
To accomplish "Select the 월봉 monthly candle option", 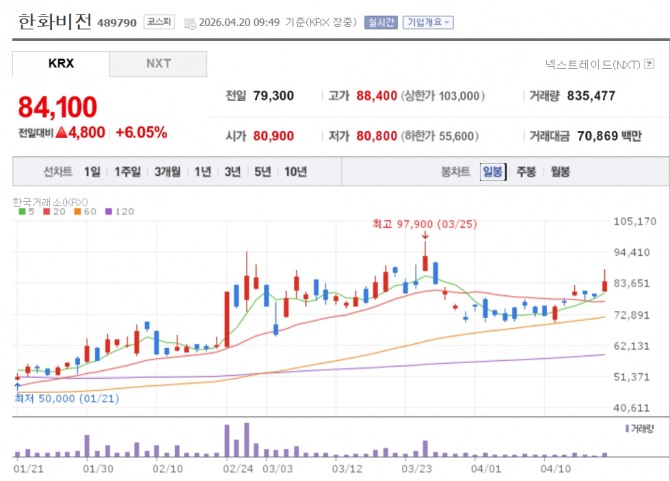I will 560,172.
